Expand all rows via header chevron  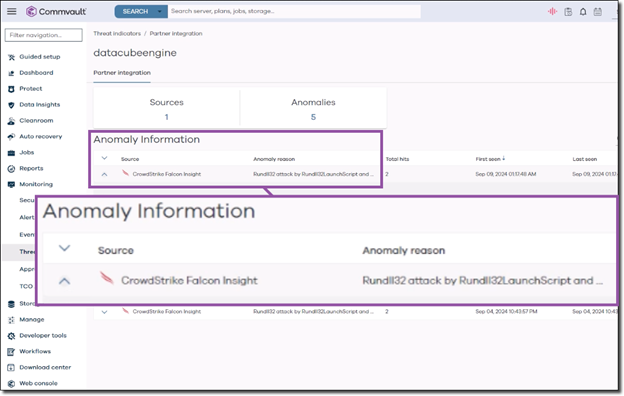(x=104, y=158)
